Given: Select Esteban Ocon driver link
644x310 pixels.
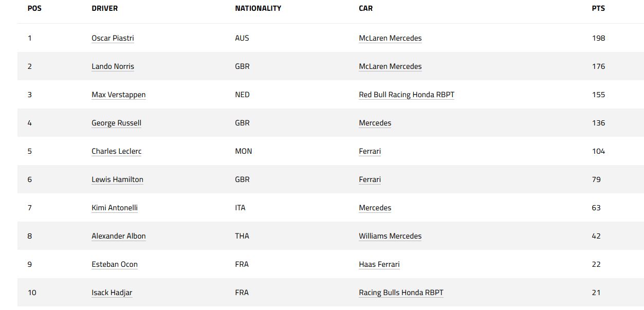Looking at the screenshot, I should [115, 264].
